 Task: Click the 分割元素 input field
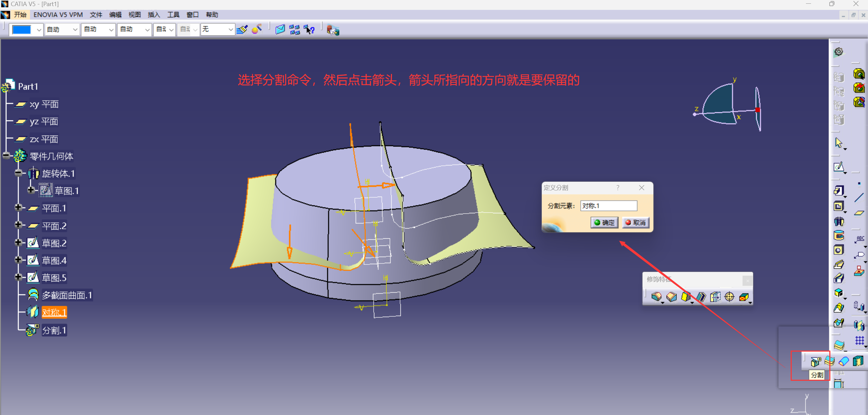608,206
